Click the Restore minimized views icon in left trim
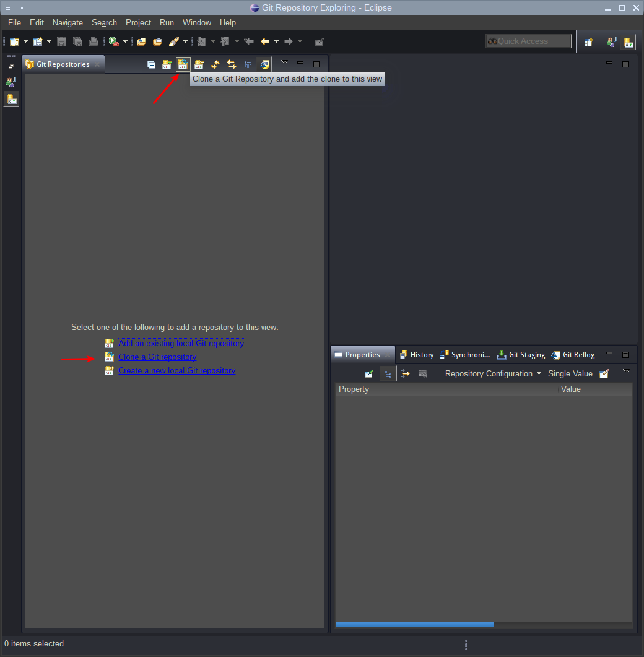This screenshot has height=657, width=644. (11, 66)
